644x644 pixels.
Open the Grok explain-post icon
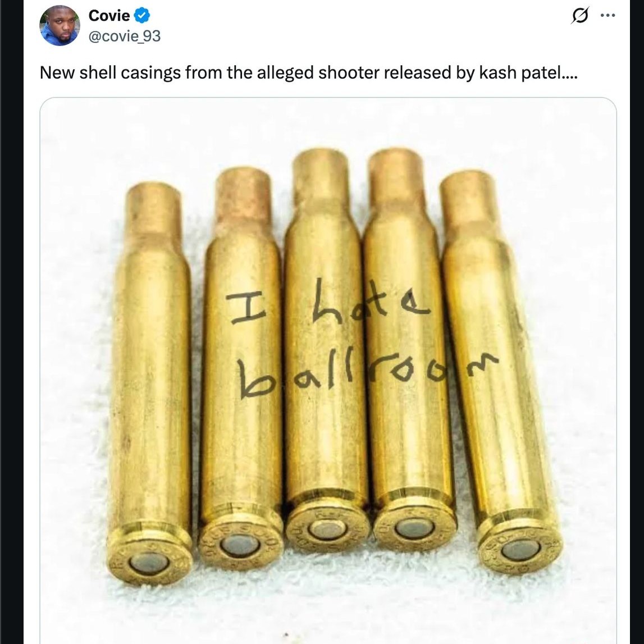tap(579, 16)
